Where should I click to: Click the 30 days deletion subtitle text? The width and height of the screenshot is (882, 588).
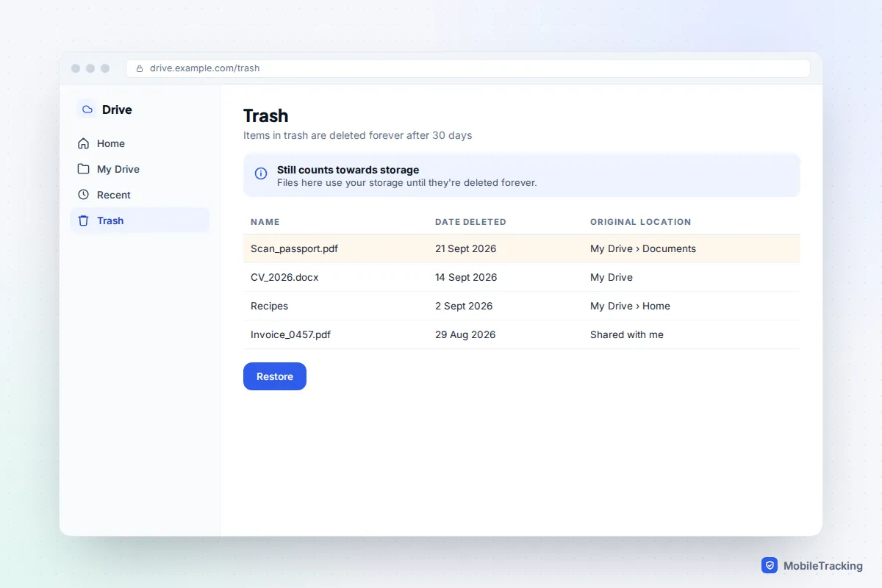tap(358, 135)
